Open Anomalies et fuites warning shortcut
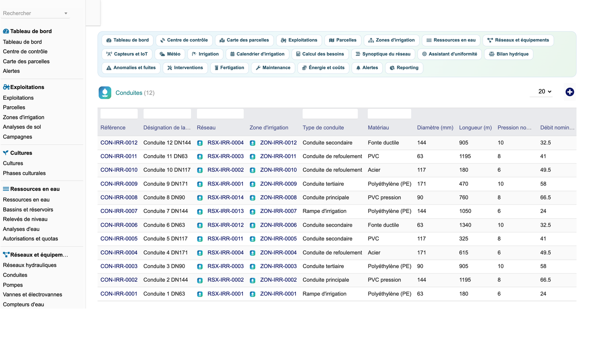 pos(131,68)
